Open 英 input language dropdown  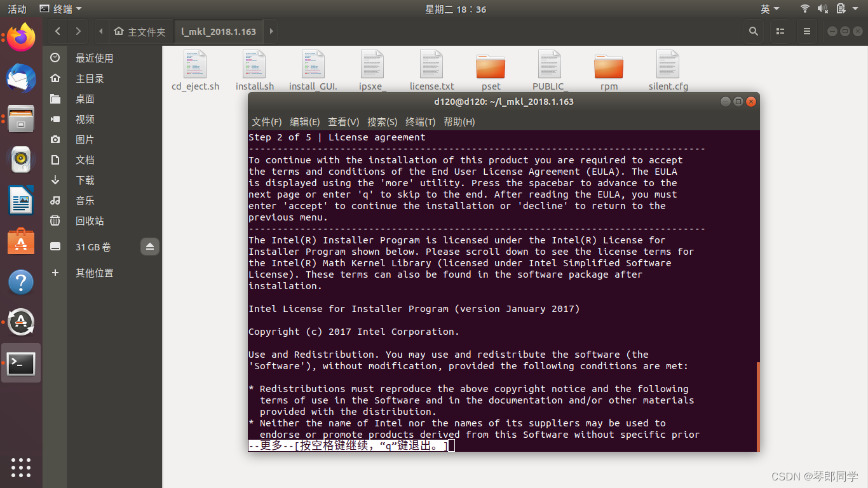point(770,9)
